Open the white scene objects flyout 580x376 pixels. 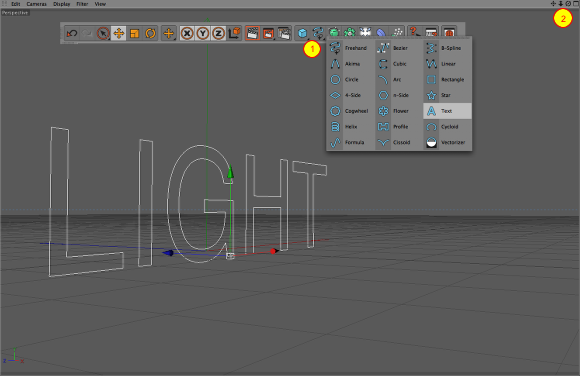[365, 32]
